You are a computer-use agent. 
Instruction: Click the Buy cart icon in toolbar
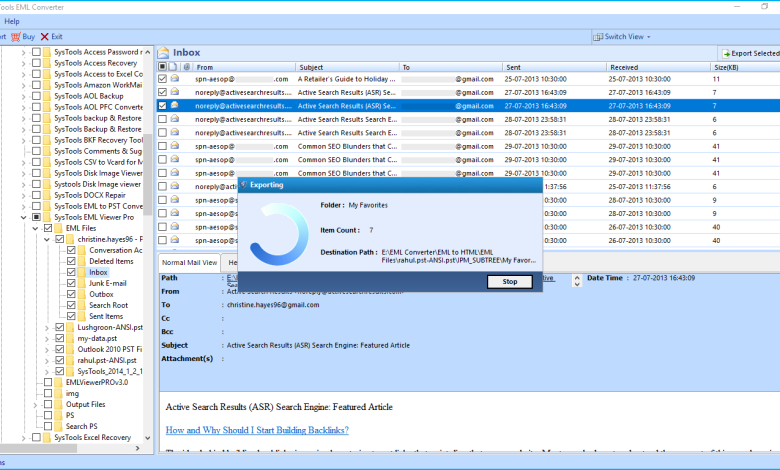click(16, 37)
